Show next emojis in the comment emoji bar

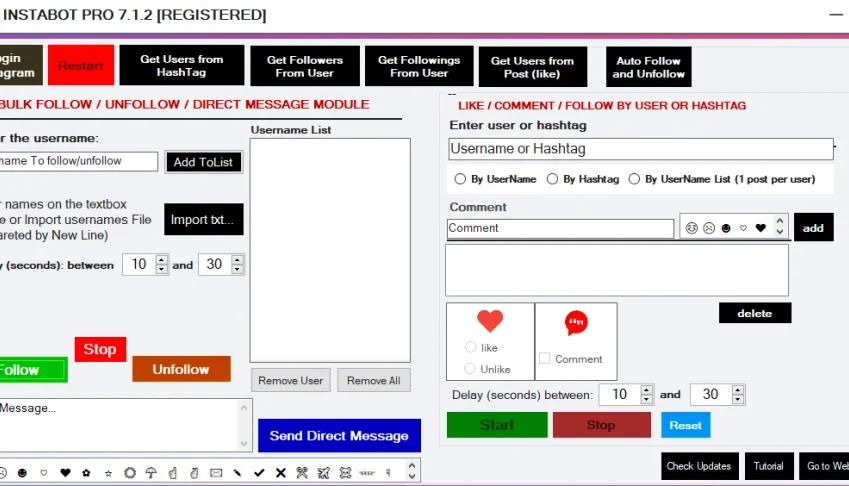click(780, 232)
